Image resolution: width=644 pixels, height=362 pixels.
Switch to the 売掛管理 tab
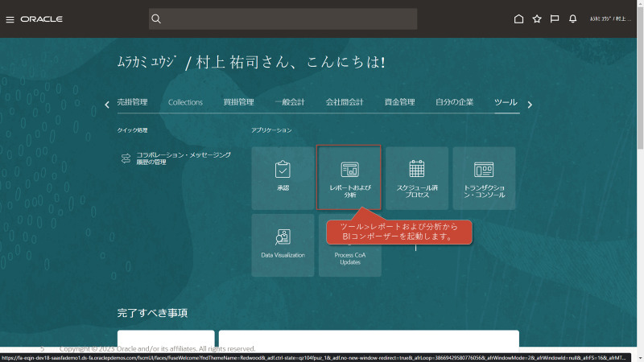tap(132, 102)
